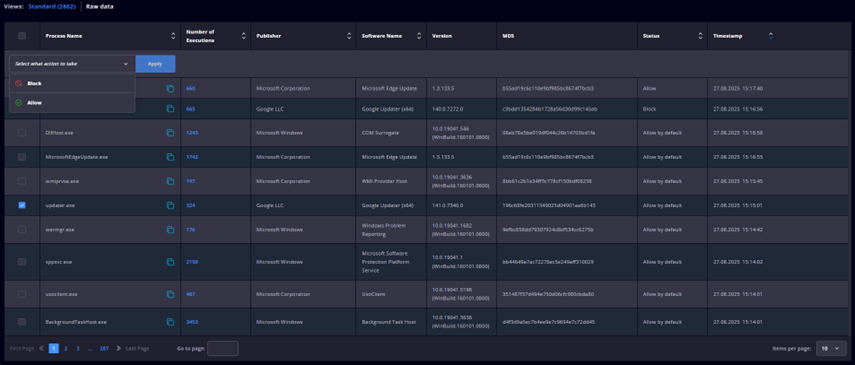Click the First Page link
Screen dimensions: 855x365
[x=22, y=348]
